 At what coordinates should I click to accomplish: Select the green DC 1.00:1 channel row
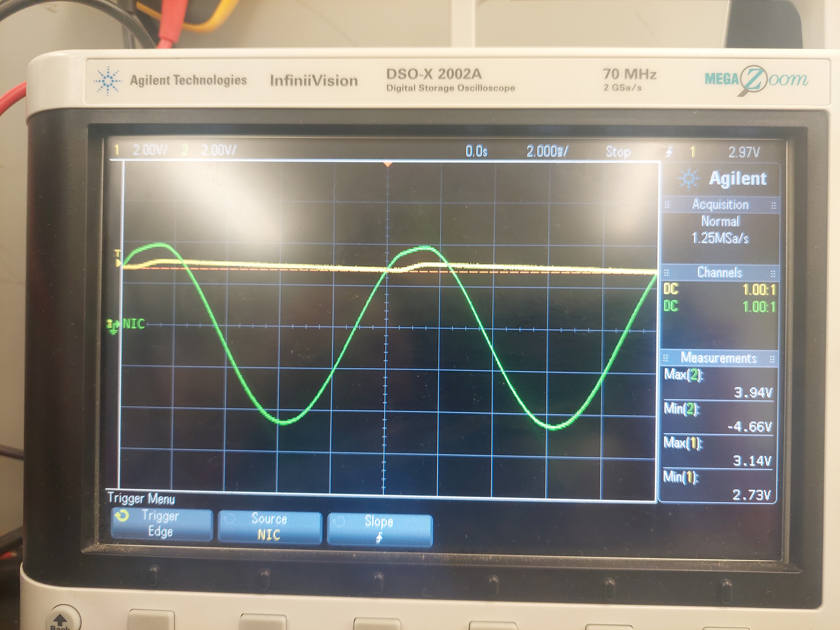[719, 306]
